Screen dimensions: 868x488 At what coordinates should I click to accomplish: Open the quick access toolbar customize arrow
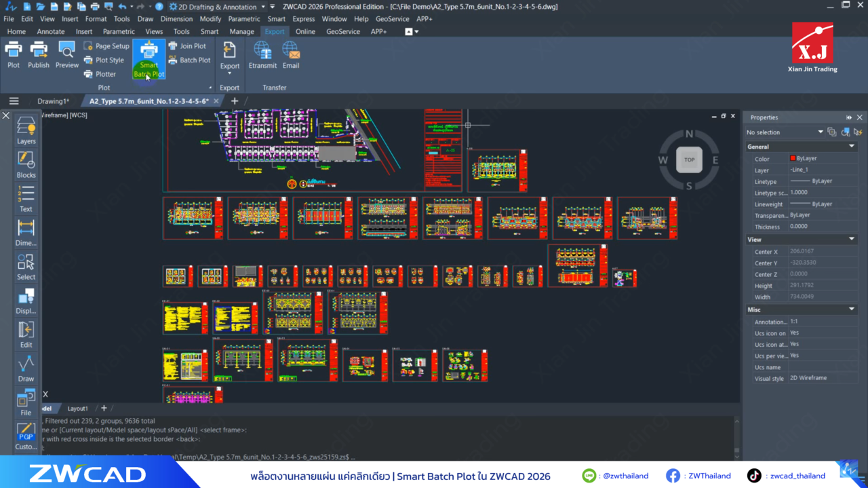tap(273, 7)
